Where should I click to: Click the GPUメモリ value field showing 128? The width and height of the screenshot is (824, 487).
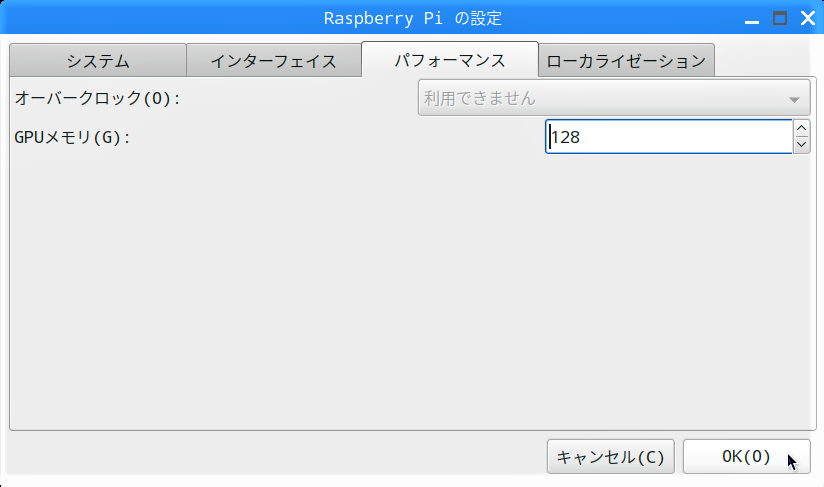668,137
